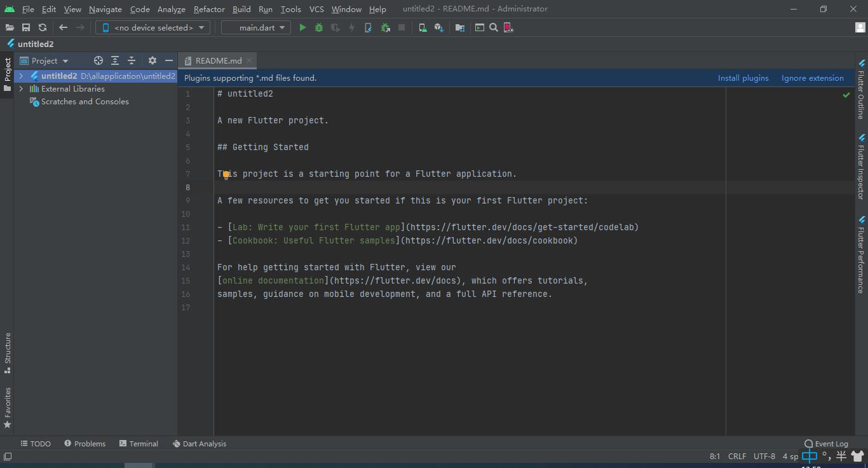
Task: Open the Dart Analysis tool window
Action: (200, 444)
